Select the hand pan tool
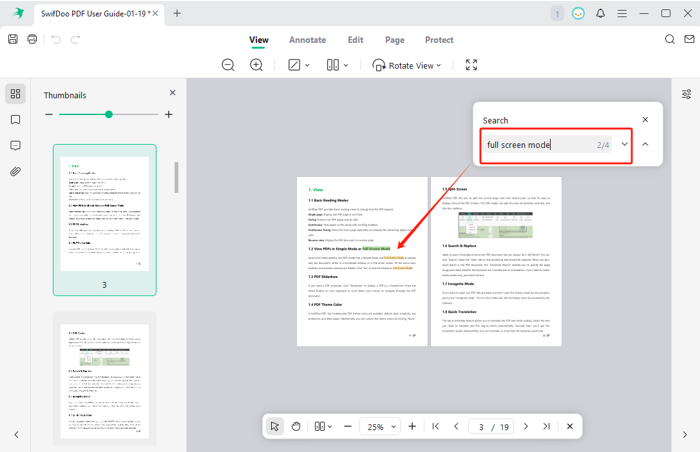The image size is (700, 452). coord(296,427)
